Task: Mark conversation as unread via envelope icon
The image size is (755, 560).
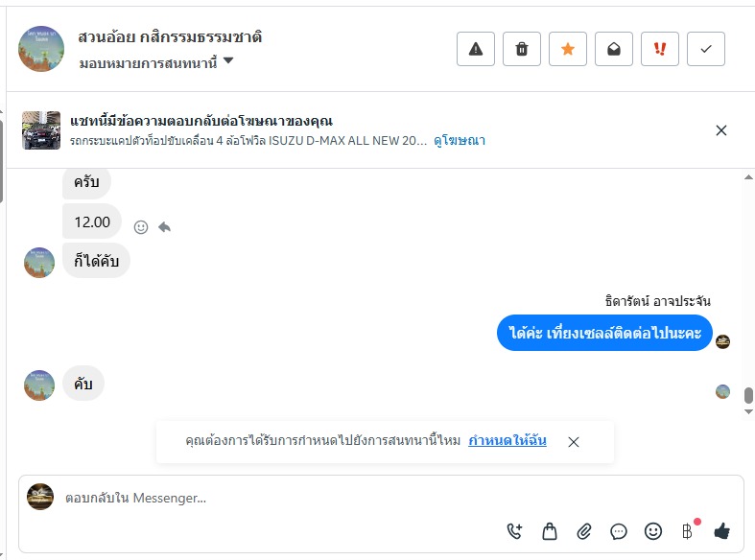Action: click(x=614, y=49)
